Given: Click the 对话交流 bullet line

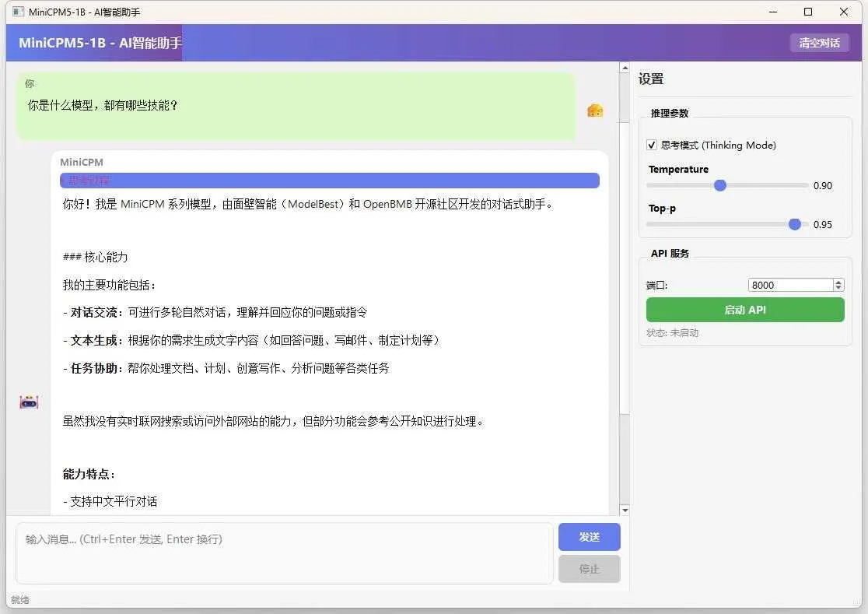Looking at the screenshot, I should point(215,312).
